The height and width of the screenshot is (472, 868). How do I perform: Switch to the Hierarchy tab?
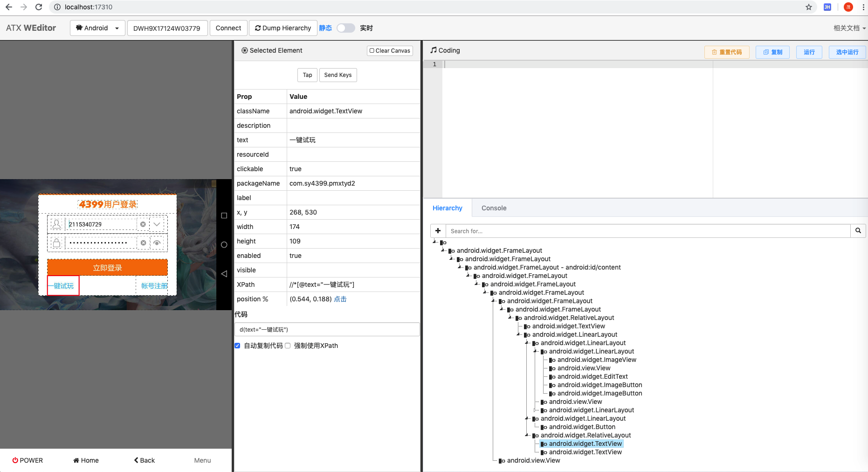(x=448, y=208)
